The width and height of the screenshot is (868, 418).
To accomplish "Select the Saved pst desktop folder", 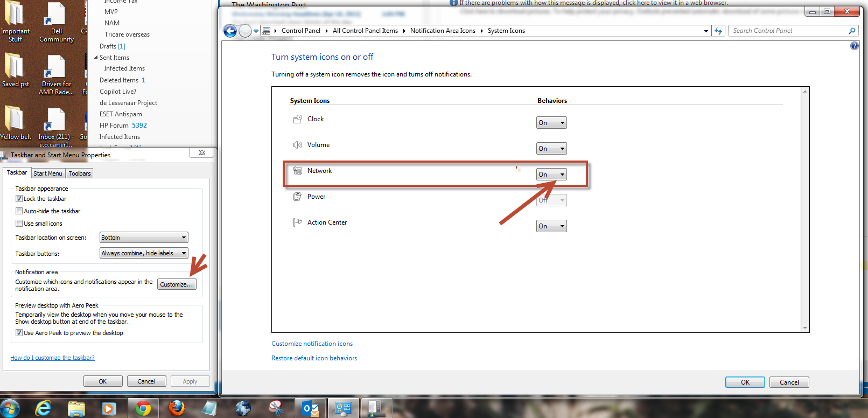I will pos(15,70).
